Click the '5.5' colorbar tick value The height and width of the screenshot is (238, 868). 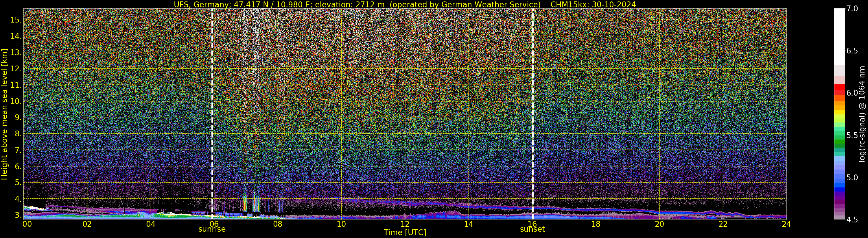coord(852,135)
